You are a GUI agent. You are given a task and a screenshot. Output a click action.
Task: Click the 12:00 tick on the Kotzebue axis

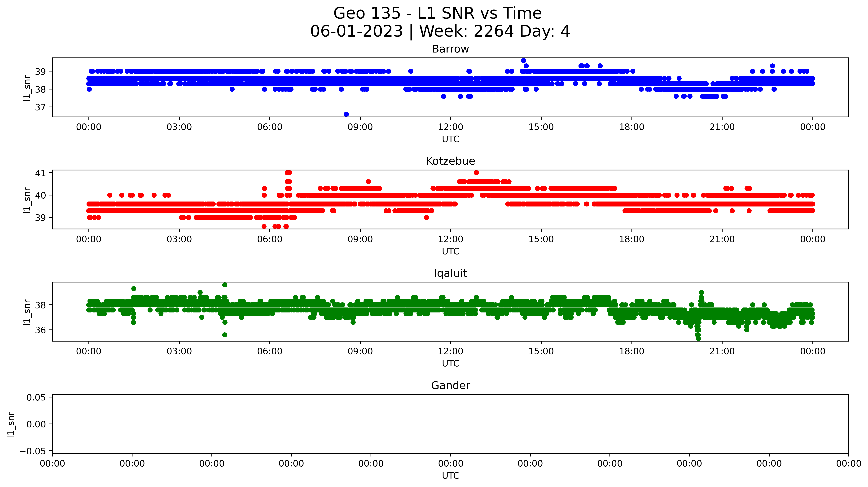tap(451, 239)
